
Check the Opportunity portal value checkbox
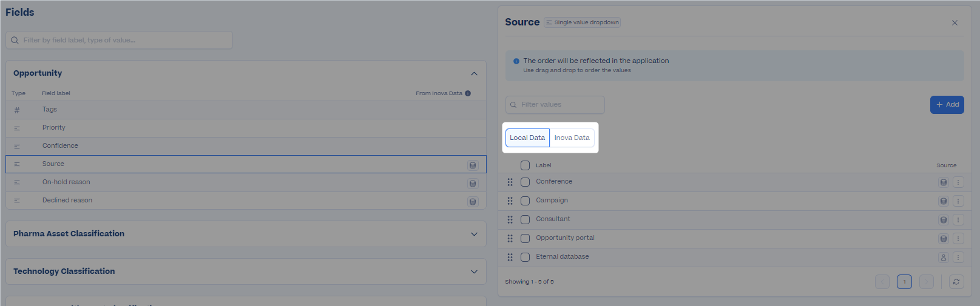point(525,239)
